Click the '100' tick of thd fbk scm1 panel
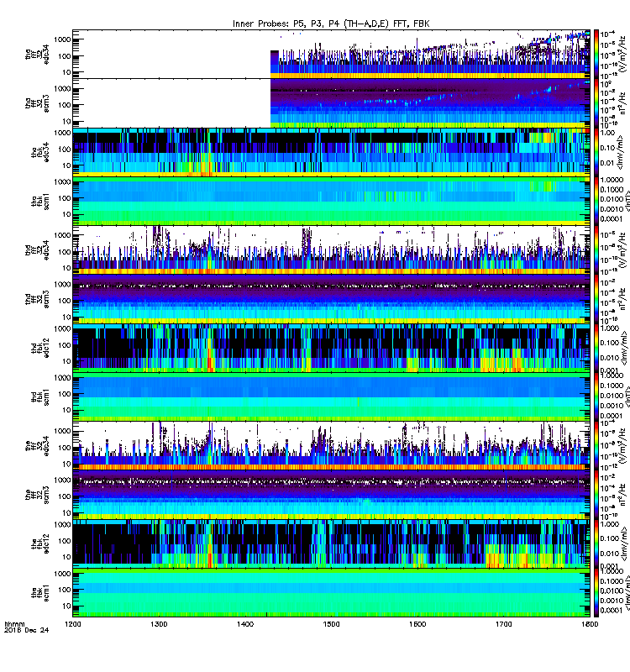This screenshot has height=672, width=630. tap(65, 394)
